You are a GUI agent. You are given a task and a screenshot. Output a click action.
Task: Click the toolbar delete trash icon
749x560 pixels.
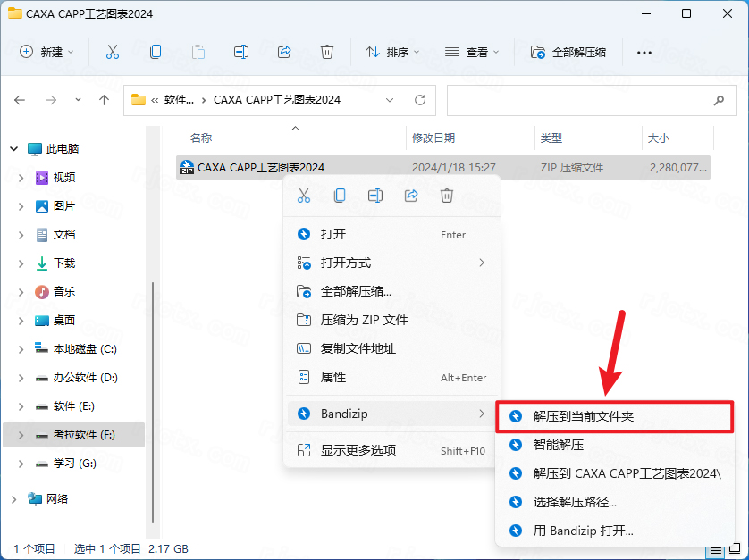[x=327, y=52]
